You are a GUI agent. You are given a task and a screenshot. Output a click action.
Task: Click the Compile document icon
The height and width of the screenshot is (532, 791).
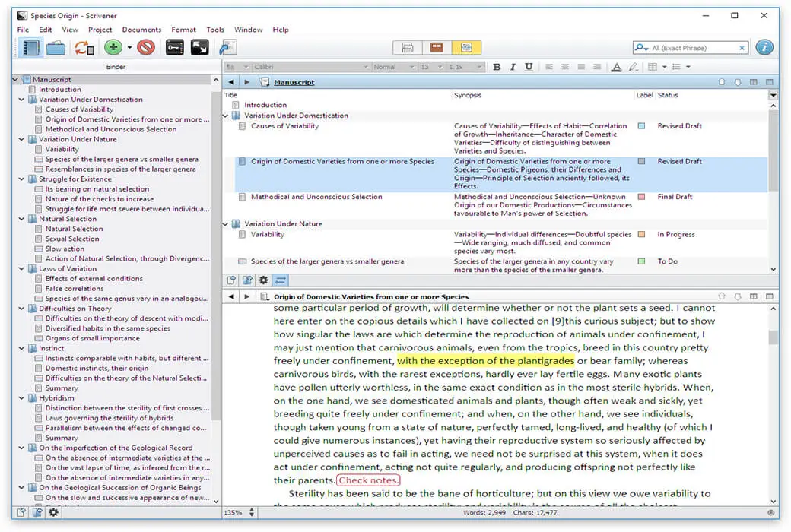227,48
